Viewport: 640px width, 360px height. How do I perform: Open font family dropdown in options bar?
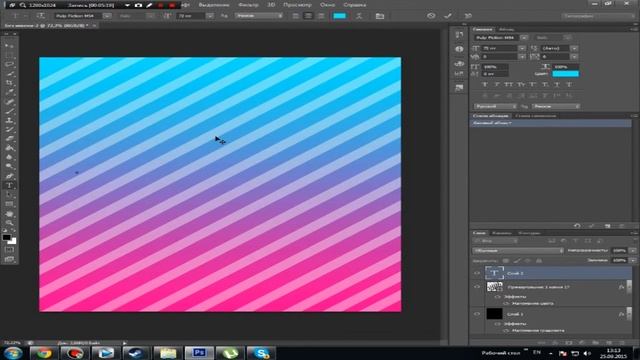click(x=107, y=16)
